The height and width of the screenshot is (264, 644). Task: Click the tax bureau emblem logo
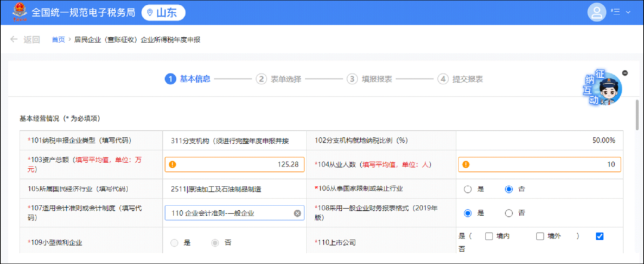(x=19, y=12)
